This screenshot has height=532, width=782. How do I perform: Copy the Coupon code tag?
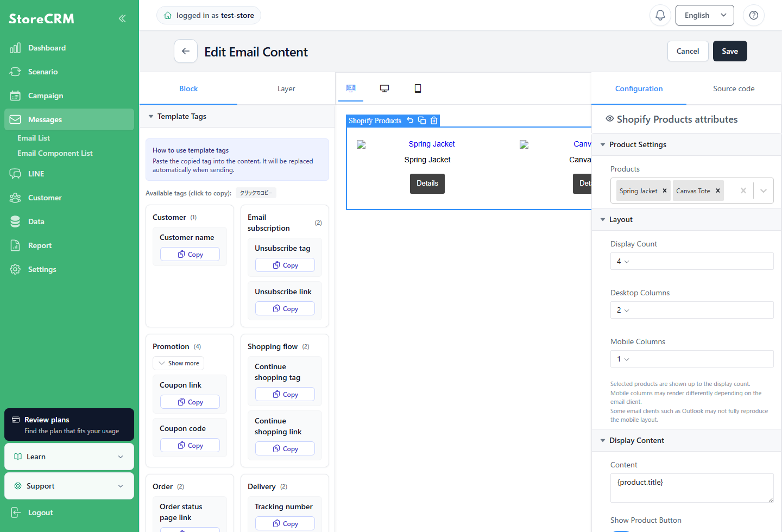point(190,445)
